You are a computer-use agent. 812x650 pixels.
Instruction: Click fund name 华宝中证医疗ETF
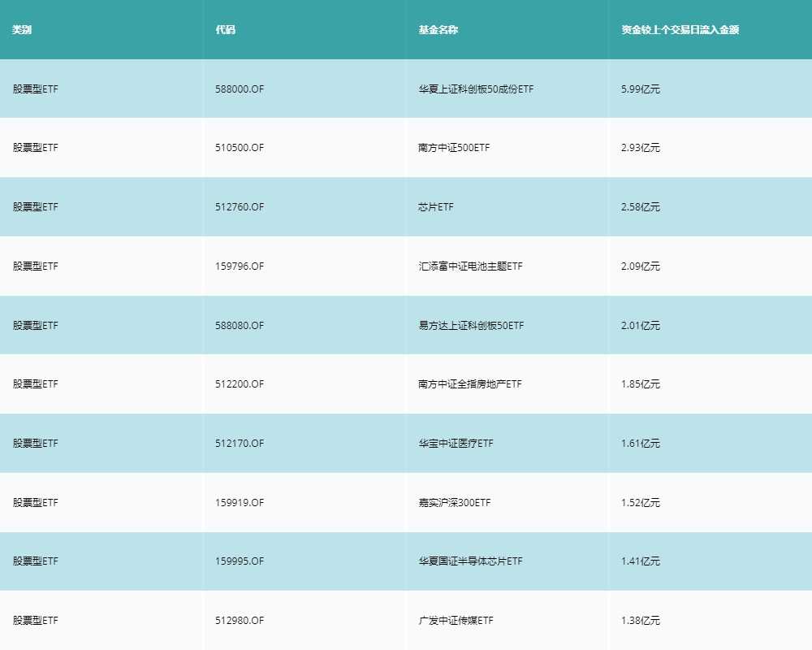pyautogui.click(x=456, y=443)
